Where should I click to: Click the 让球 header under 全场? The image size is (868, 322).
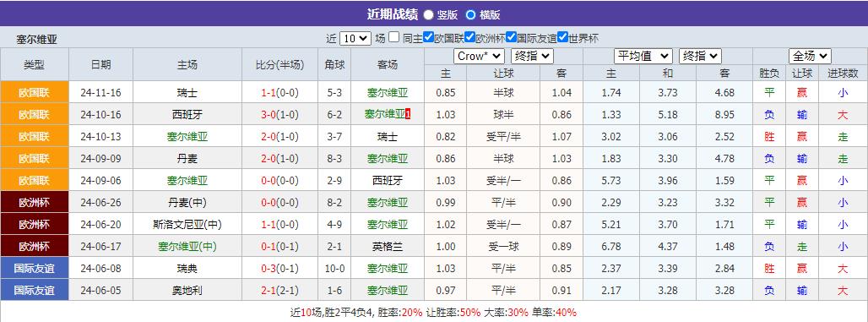(x=801, y=74)
